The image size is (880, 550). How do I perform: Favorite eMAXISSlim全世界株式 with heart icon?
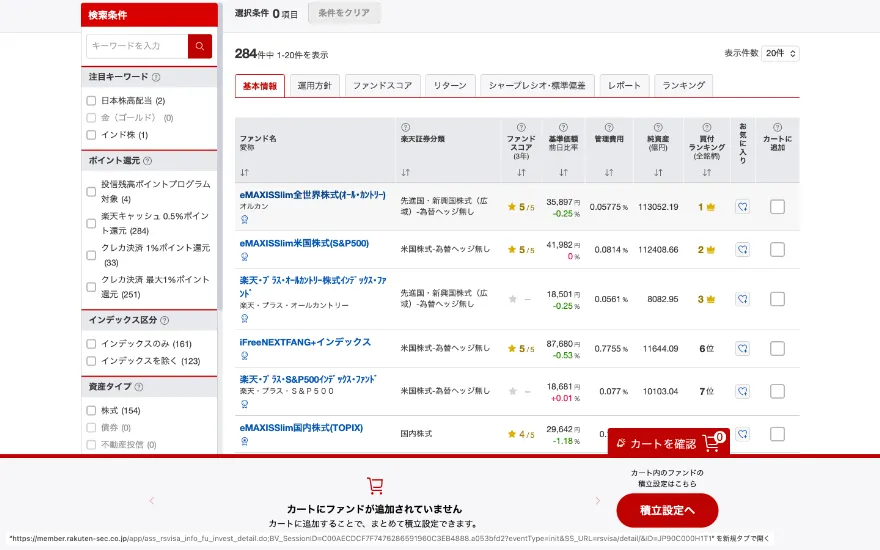tap(742, 207)
